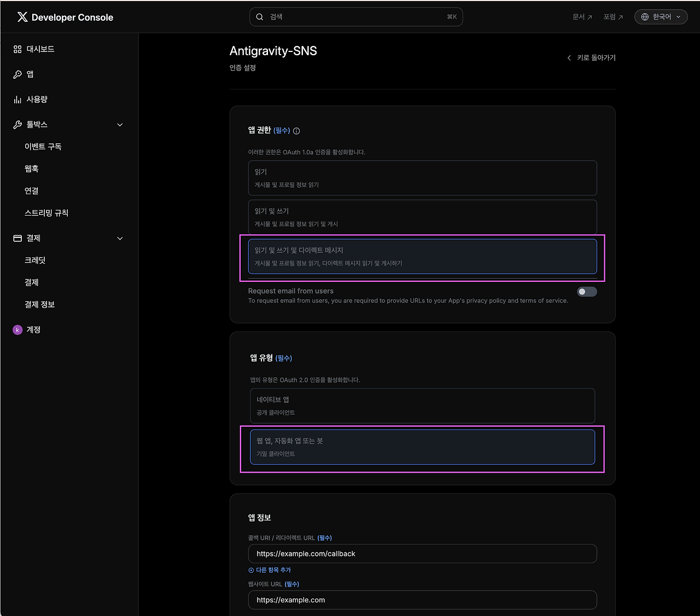Collapse the 결제 sidebar section chevron

120,239
